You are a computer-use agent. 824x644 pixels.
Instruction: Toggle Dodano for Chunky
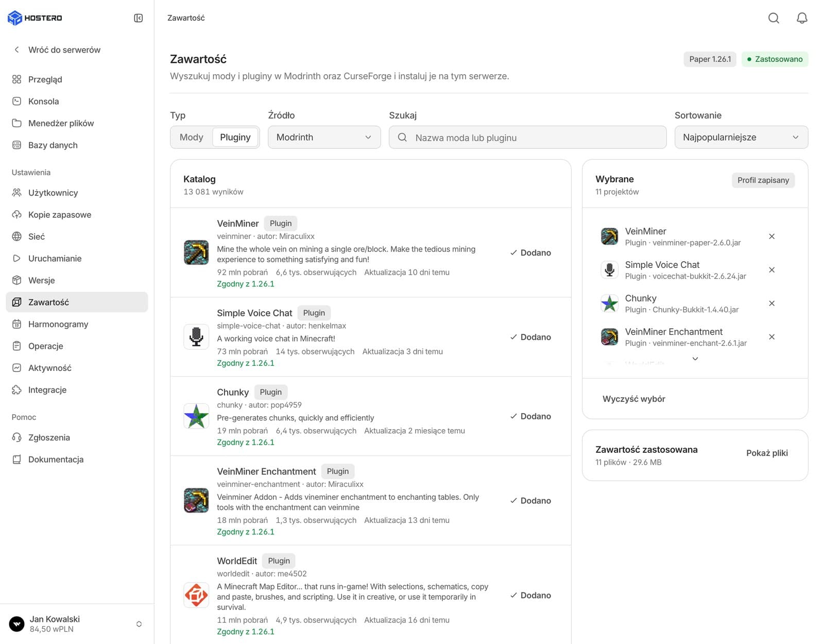(530, 416)
